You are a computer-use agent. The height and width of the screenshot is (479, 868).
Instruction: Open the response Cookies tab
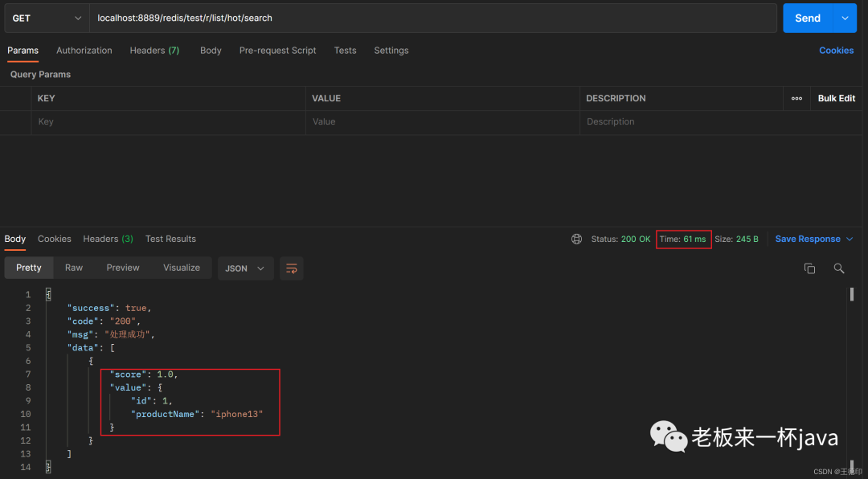55,239
